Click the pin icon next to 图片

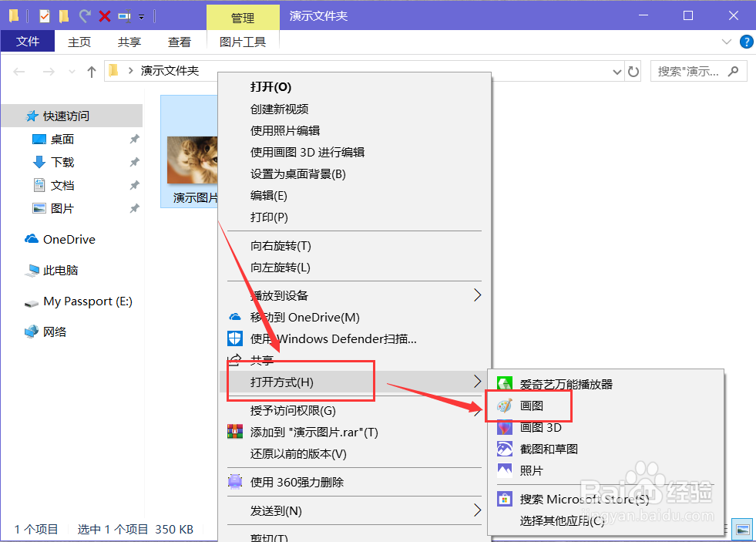point(135,209)
